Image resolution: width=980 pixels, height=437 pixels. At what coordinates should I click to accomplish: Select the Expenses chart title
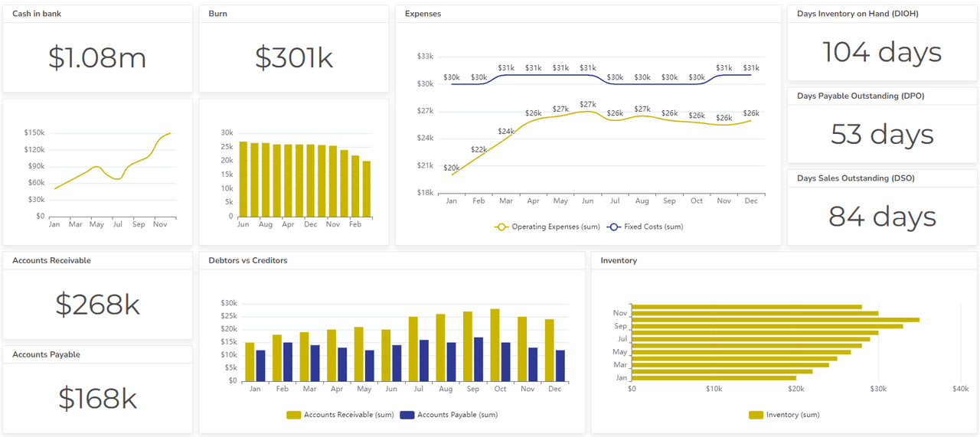pos(423,14)
